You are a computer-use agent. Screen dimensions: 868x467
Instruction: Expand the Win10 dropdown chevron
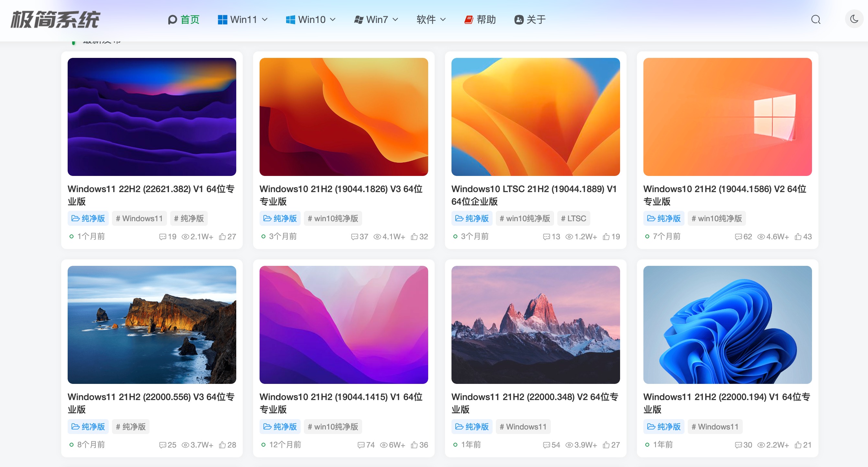(x=333, y=19)
